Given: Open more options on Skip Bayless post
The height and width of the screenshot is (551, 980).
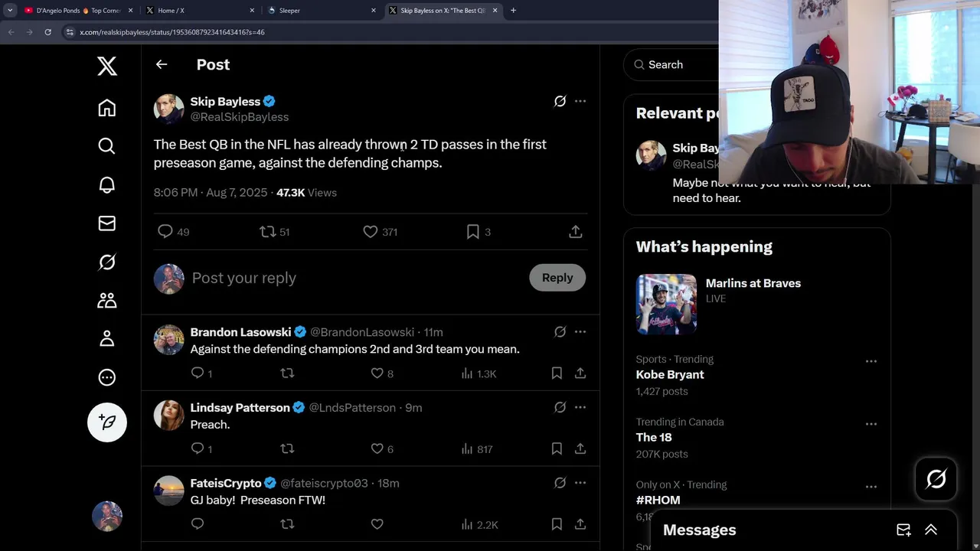Looking at the screenshot, I should pyautogui.click(x=580, y=101).
